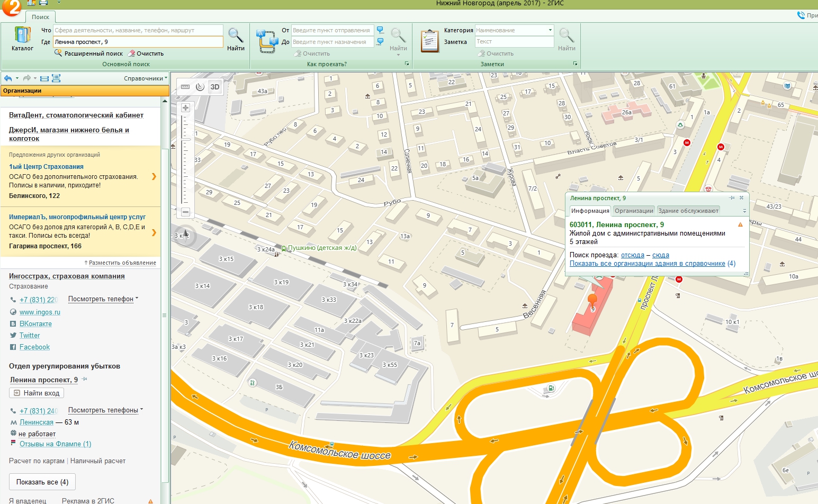This screenshot has height=504, width=818.
Task: Click the buildings icon in quick toolbar
Action: coord(31,3)
